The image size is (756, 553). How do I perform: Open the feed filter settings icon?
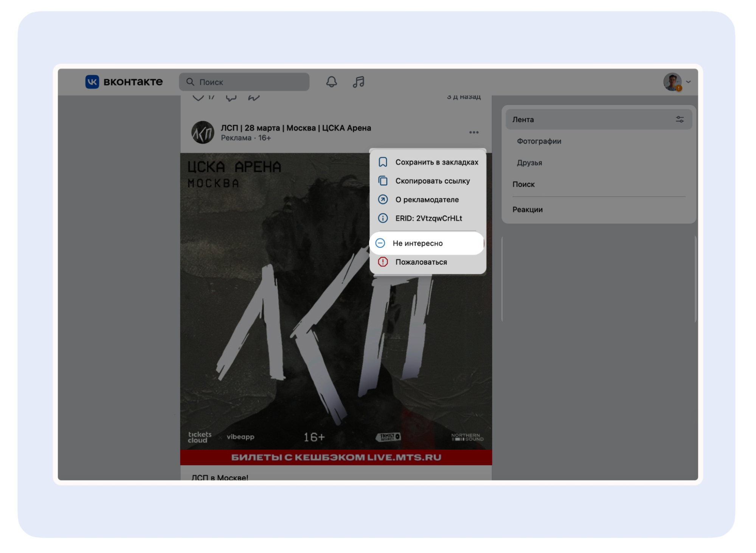tap(680, 120)
